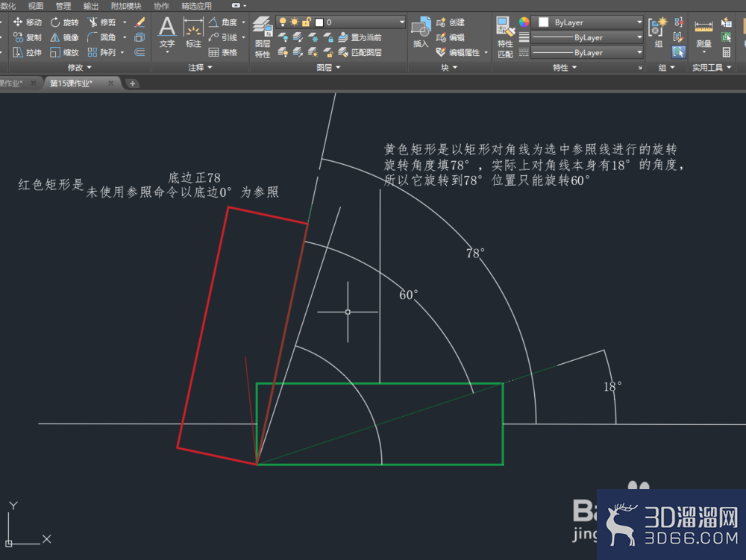Image resolution: width=746 pixels, height=560 pixels.
Task: Click the Erase tool icon
Action: [140, 22]
